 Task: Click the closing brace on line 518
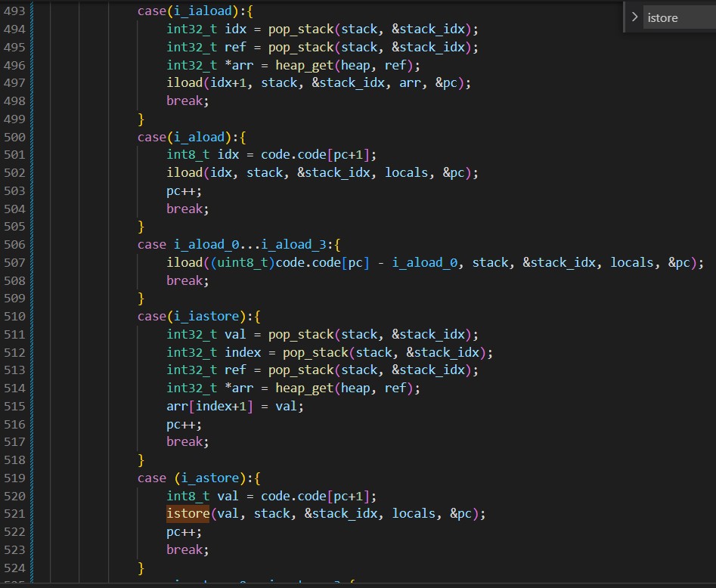[141, 460]
